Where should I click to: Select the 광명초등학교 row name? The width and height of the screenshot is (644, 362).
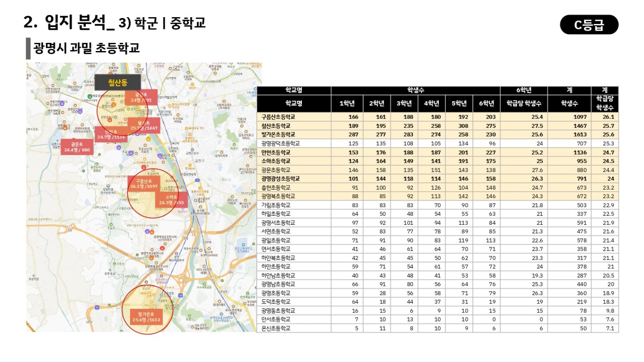tap(276, 293)
